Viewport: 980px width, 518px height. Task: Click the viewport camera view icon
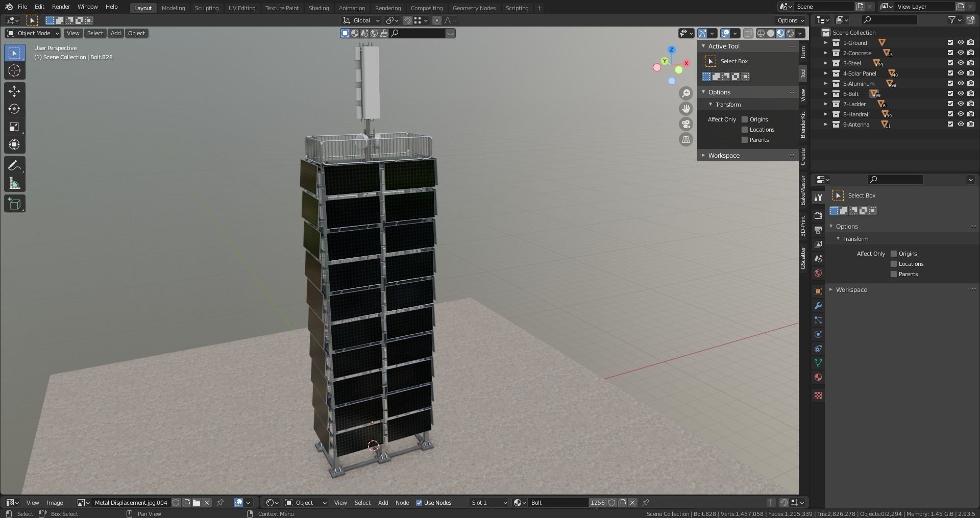(685, 124)
